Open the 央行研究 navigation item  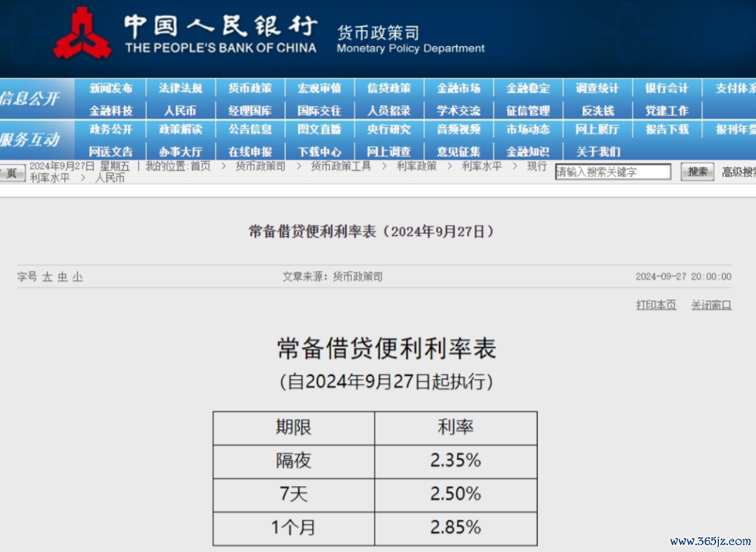coord(389,129)
